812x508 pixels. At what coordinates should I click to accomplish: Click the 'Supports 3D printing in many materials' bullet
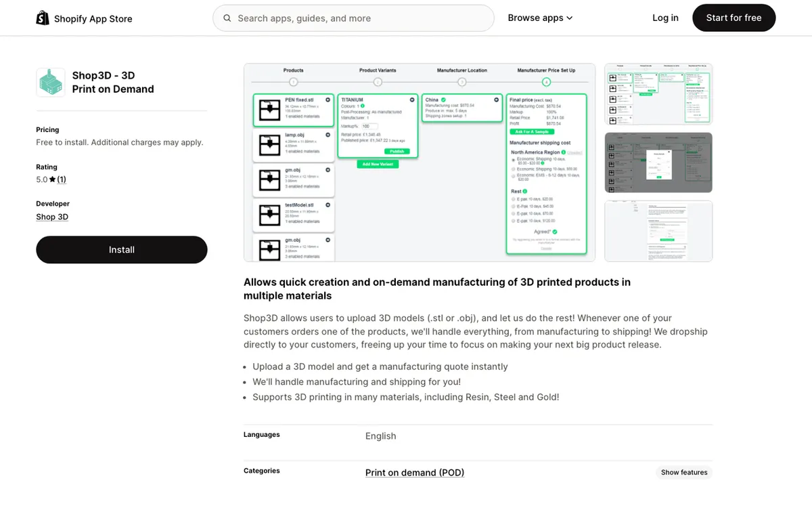406,397
